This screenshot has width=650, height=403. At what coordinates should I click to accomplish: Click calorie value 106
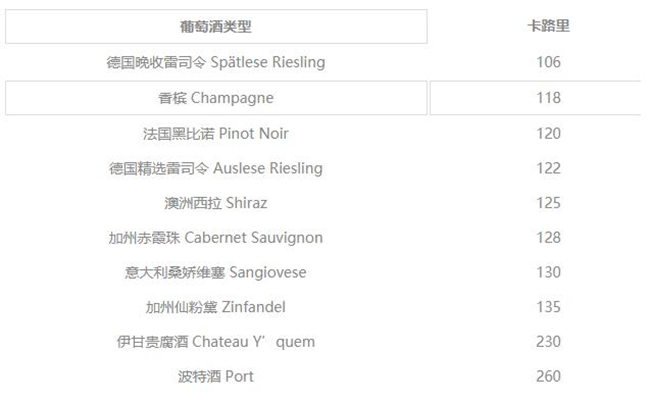tap(548, 62)
